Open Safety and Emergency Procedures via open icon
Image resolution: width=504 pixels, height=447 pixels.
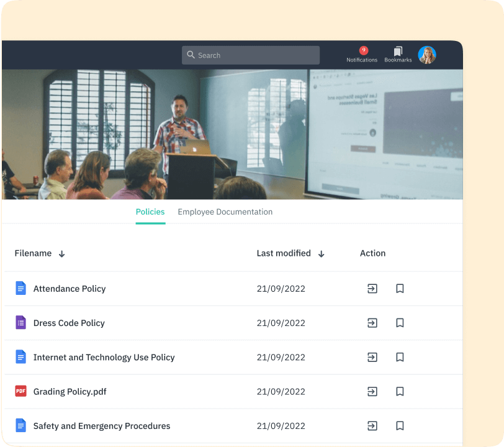click(372, 426)
